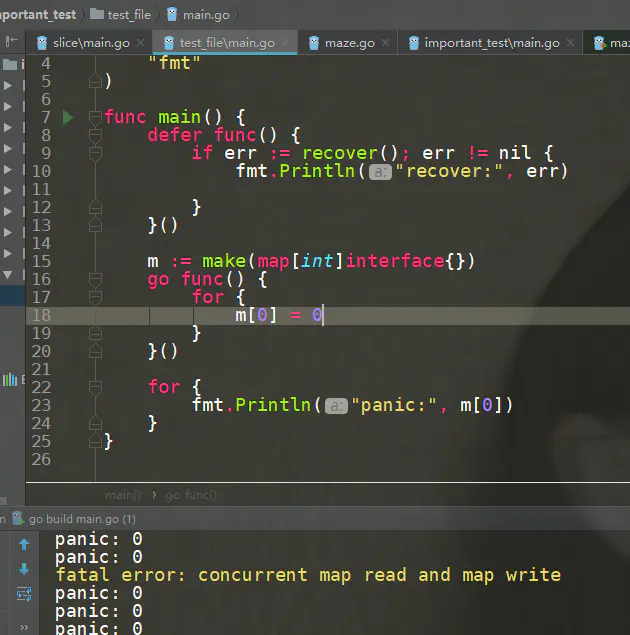Click line number 26 in the gutter
630x635 pixels.
(x=41, y=460)
